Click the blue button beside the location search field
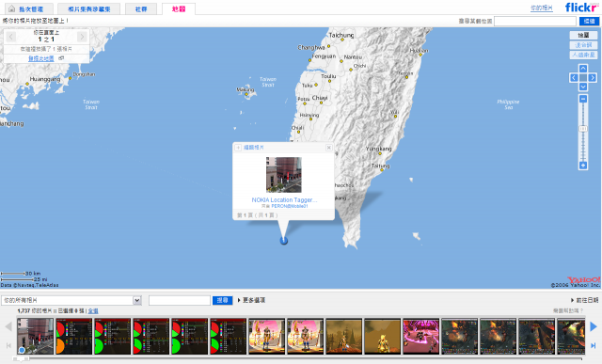602x364 pixels. coord(590,21)
